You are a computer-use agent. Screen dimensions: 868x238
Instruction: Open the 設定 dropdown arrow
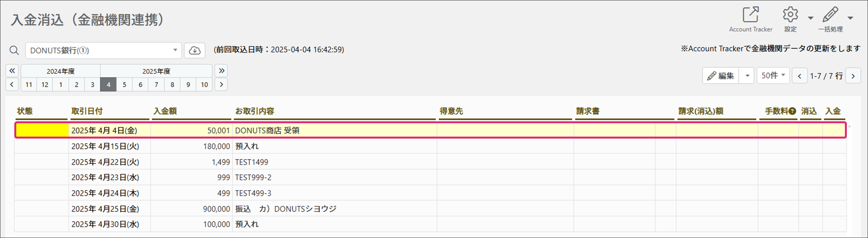(811, 18)
